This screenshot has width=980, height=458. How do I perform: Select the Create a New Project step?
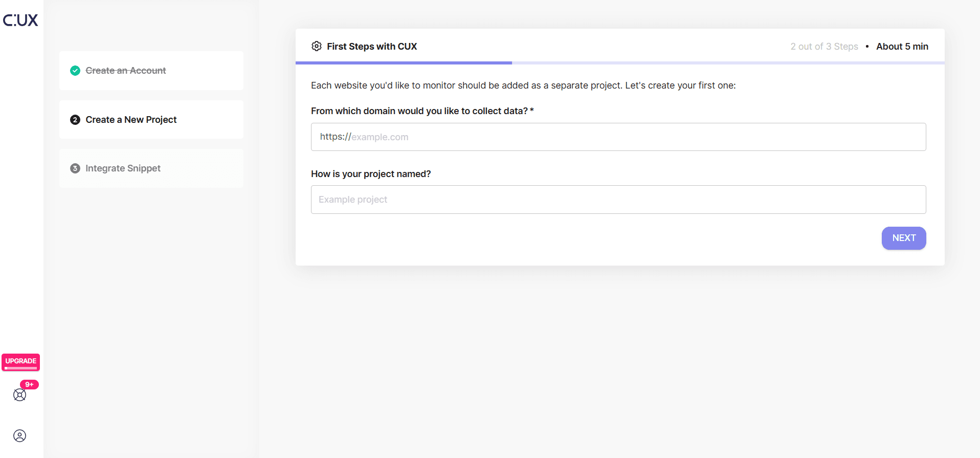click(x=151, y=119)
